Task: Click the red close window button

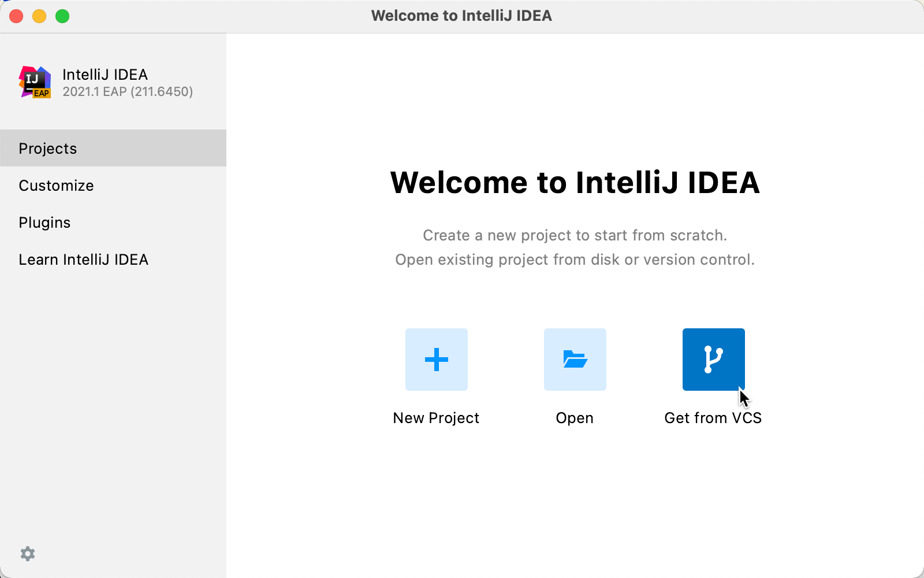Action: pos(16,16)
